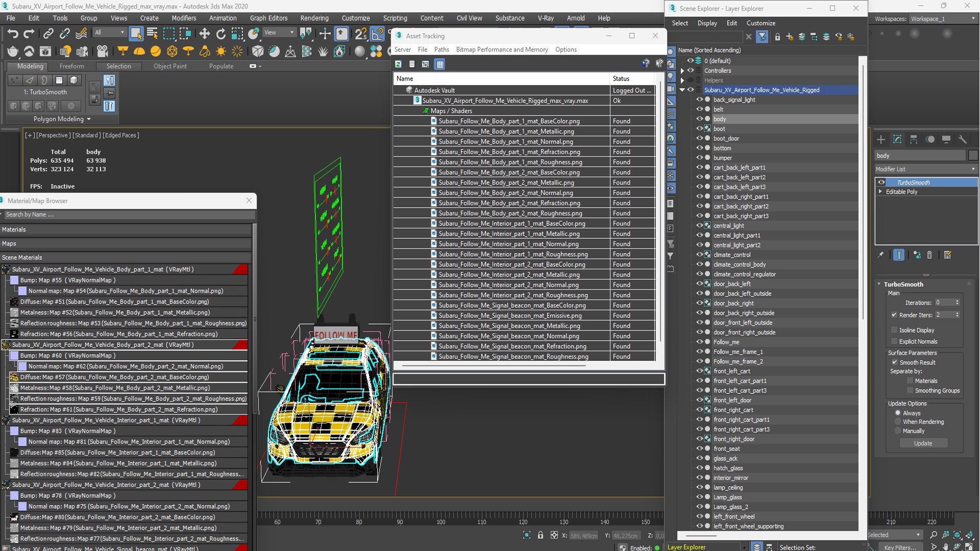This screenshot has height=551, width=980.
Task: Create a new layer in Scene Explorer
Action: tap(790, 37)
